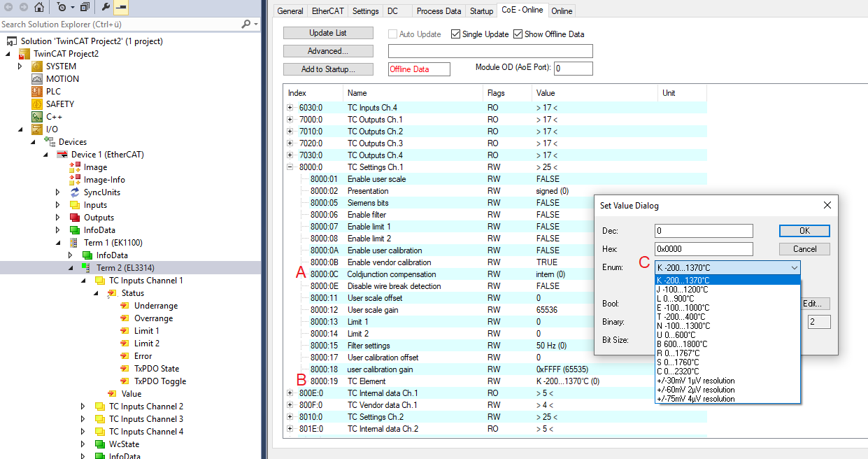Switch to the Process Data tab
The height and width of the screenshot is (459, 868).
point(439,10)
